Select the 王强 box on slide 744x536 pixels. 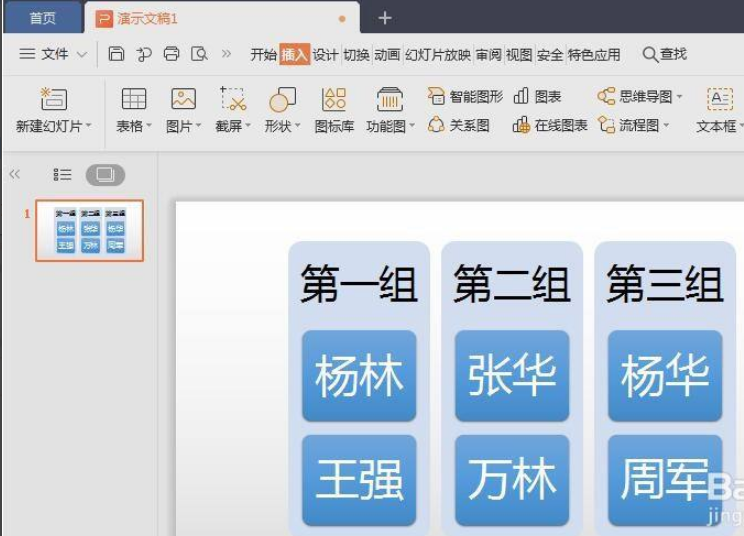pyautogui.click(x=359, y=480)
